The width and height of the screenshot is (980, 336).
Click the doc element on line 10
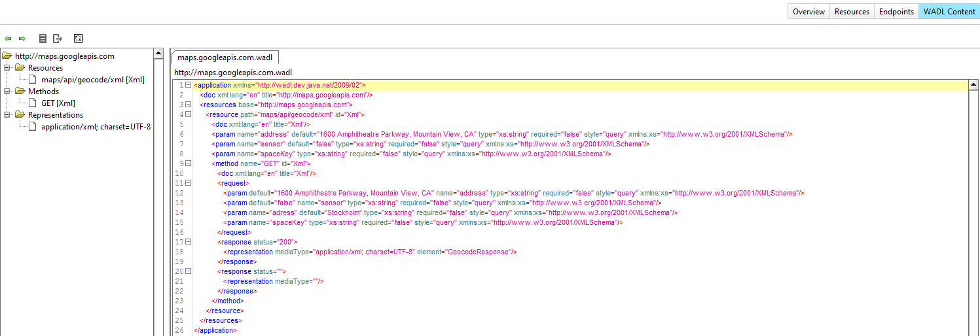click(x=266, y=173)
